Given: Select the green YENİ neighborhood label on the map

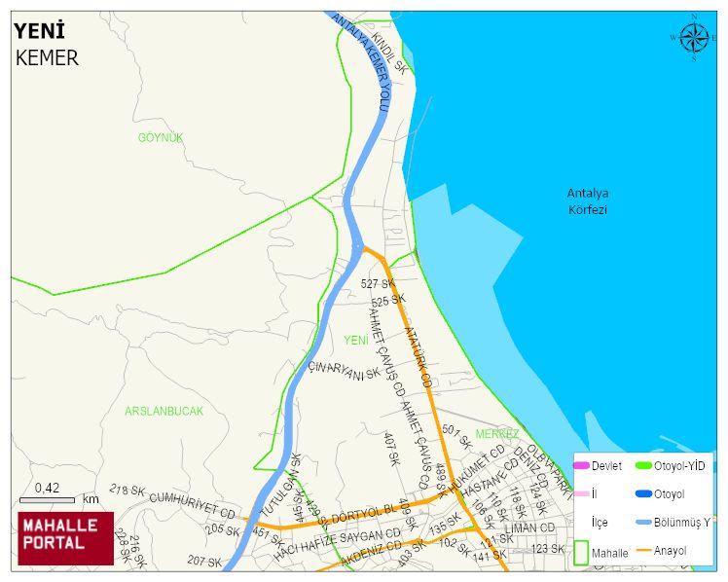Looking at the screenshot, I should click(356, 341).
